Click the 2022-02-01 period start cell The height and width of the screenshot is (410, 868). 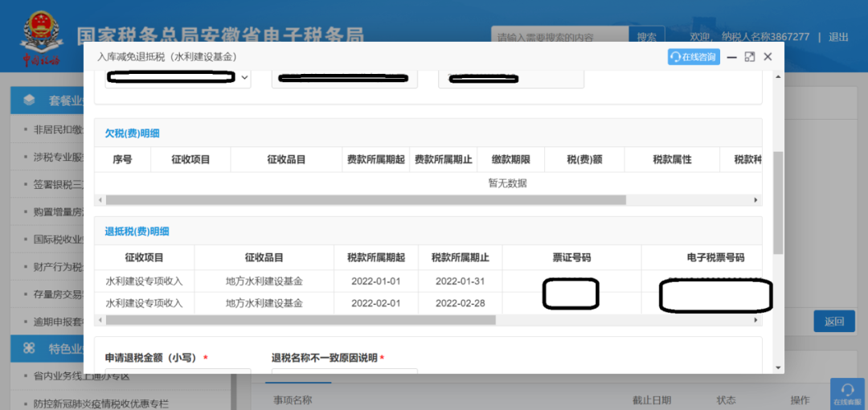pyautogui.click(x=376, y=303)
